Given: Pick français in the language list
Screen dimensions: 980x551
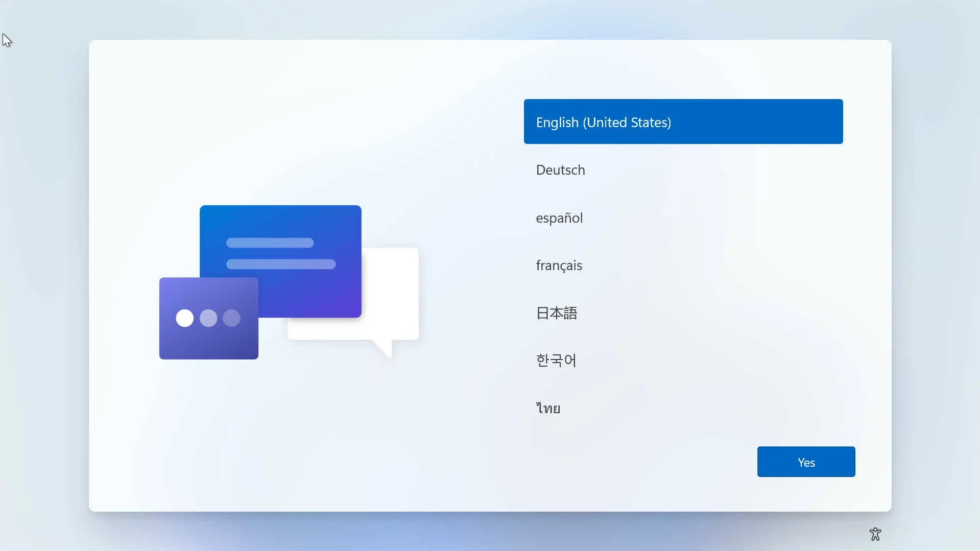Looking at the screenshot, I should 683,265.
